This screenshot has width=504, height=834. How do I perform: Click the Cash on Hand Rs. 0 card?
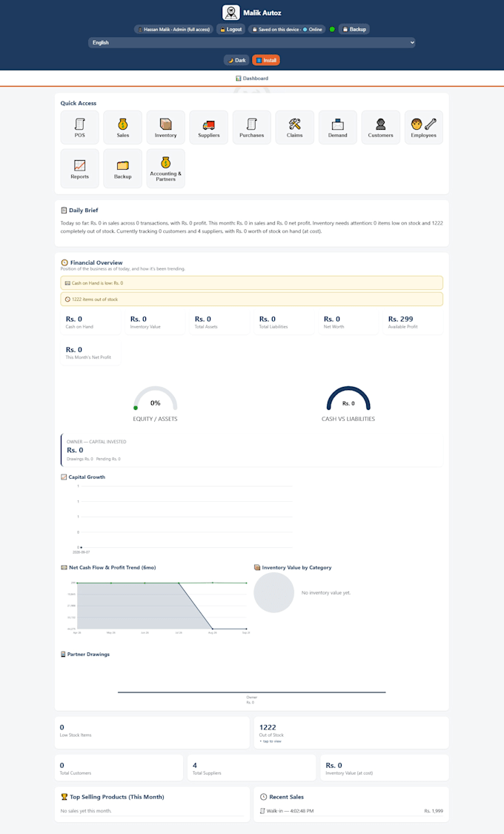pos(90,322)
